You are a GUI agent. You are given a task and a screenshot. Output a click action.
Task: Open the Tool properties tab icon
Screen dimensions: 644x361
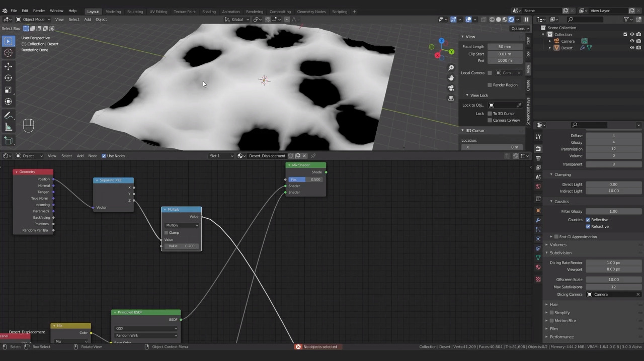coord(538,137)
